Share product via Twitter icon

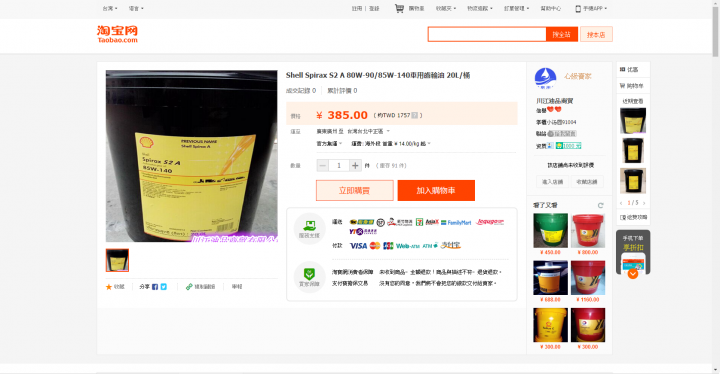pyautogui.click(x=163, y=287)
